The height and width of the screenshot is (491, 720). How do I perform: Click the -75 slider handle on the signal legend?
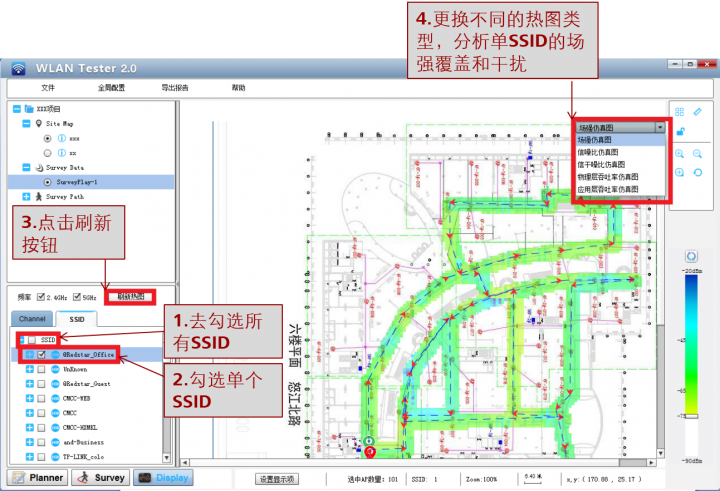pyautogui.click(x=691, y=416)
